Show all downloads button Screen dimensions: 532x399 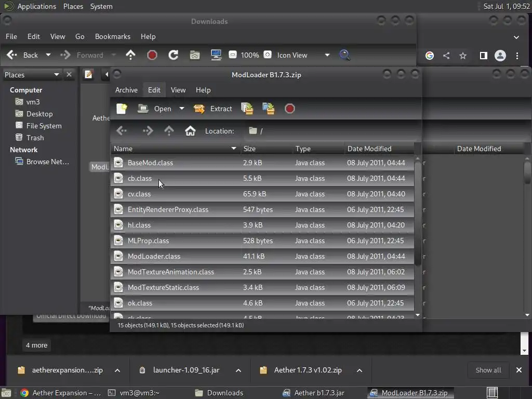488,370
